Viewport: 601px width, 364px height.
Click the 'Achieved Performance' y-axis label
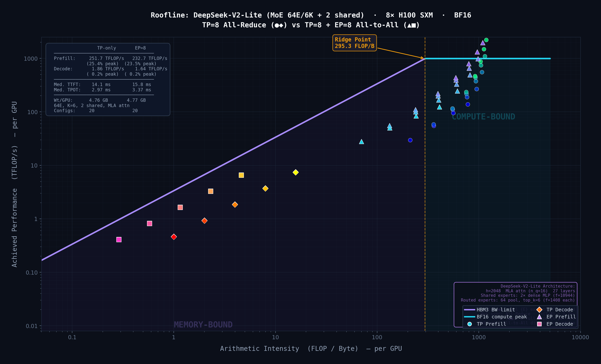(x=14, y=184)
